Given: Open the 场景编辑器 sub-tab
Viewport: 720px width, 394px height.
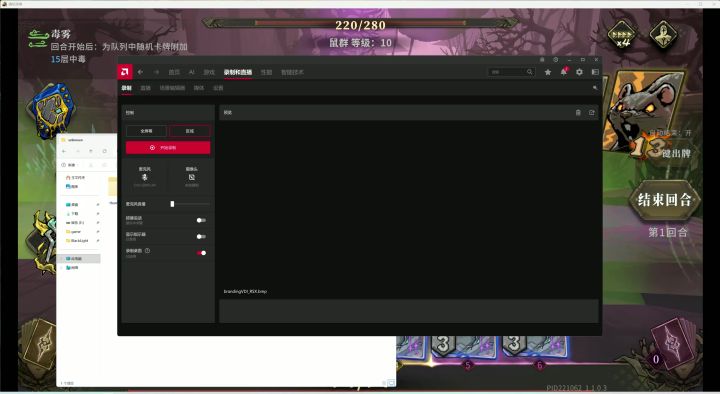Looking at the screenshot, I should (x=172, y=88).
